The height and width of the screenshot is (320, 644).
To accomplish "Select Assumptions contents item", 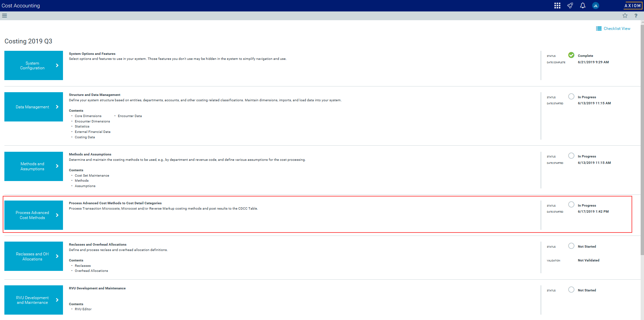I will (85, 186).
